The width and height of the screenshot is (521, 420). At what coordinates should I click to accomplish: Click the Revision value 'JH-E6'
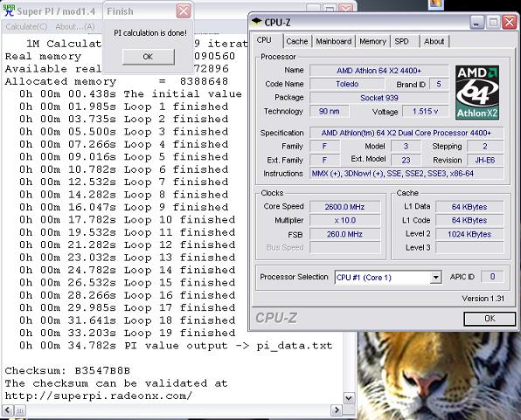[485, 160]
